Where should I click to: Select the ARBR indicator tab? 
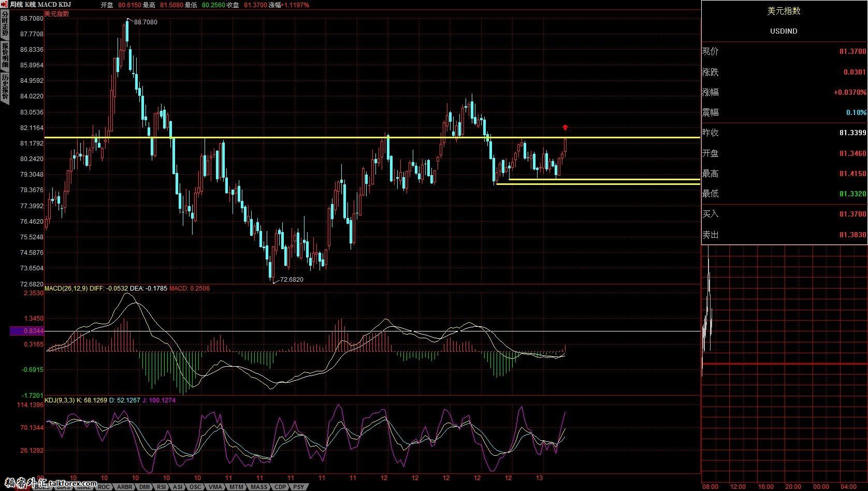pyautogui.click(x=124, y=487)
